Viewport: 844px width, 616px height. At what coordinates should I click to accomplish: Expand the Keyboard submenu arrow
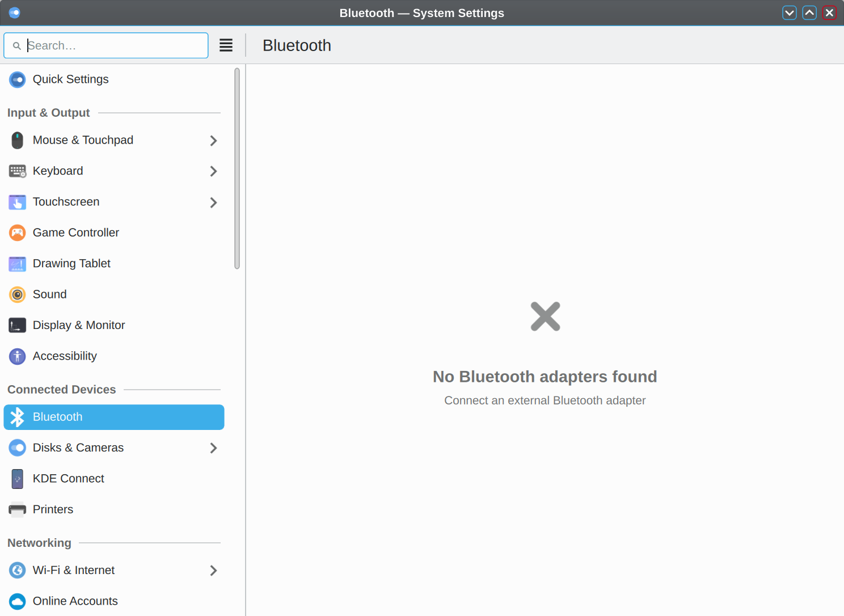(213, 171)
